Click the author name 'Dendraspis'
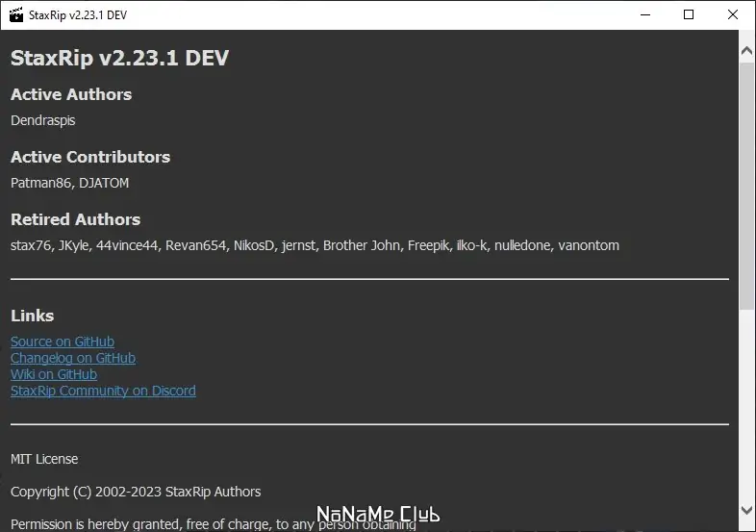Viewport: 756px width, 532px height. (43, 120)
